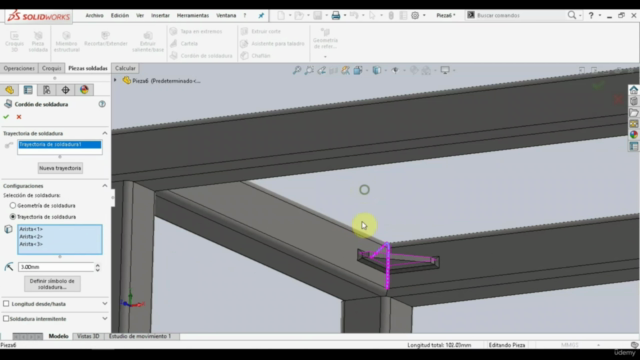Click the Cordón de soldadura ribbon tool
The width and height of the screenshot is (640, 360).
[201, 56]
